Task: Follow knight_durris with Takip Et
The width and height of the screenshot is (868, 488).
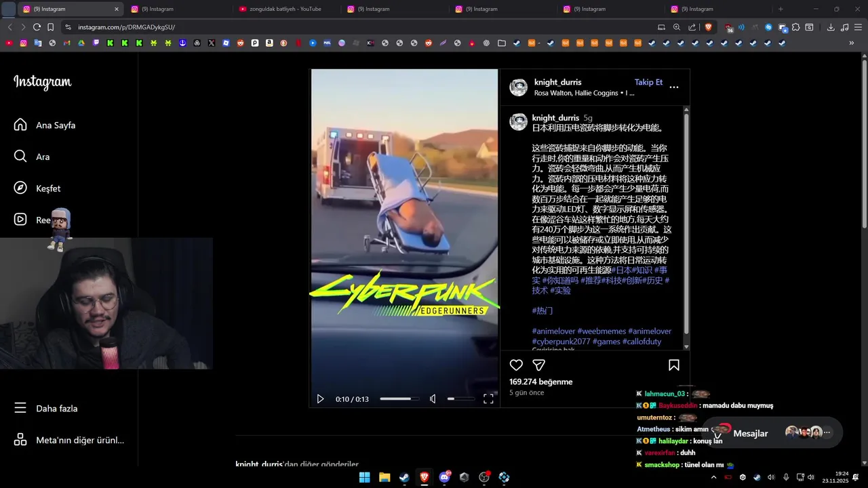Action: click(x=648, y=82)
